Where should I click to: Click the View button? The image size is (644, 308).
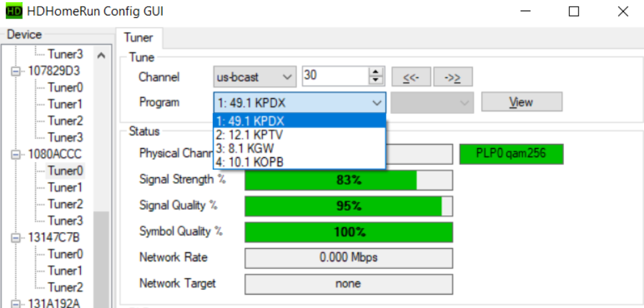coord(521,102)
